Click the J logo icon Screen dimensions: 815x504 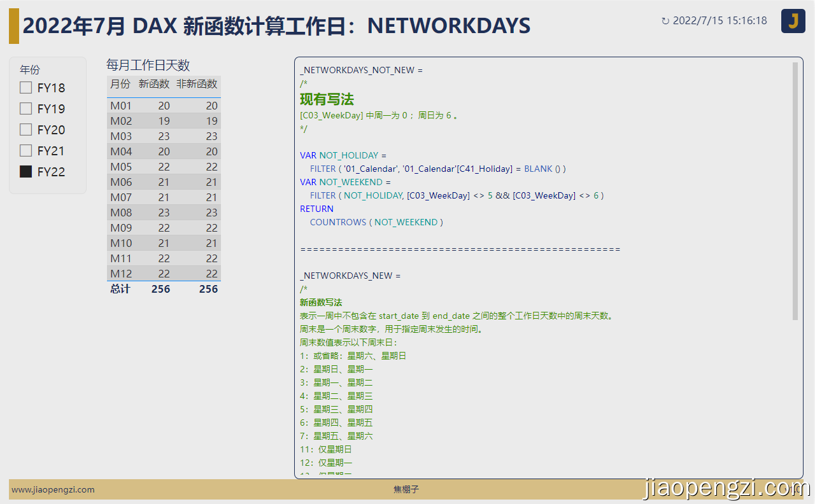(x=793, y=21)
